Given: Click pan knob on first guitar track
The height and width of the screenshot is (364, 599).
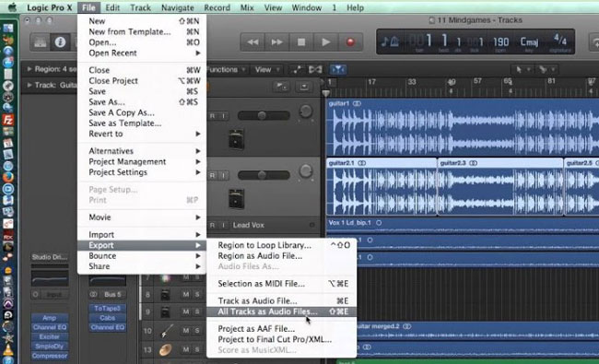Looking at the screenshot, I should [306, 112].
